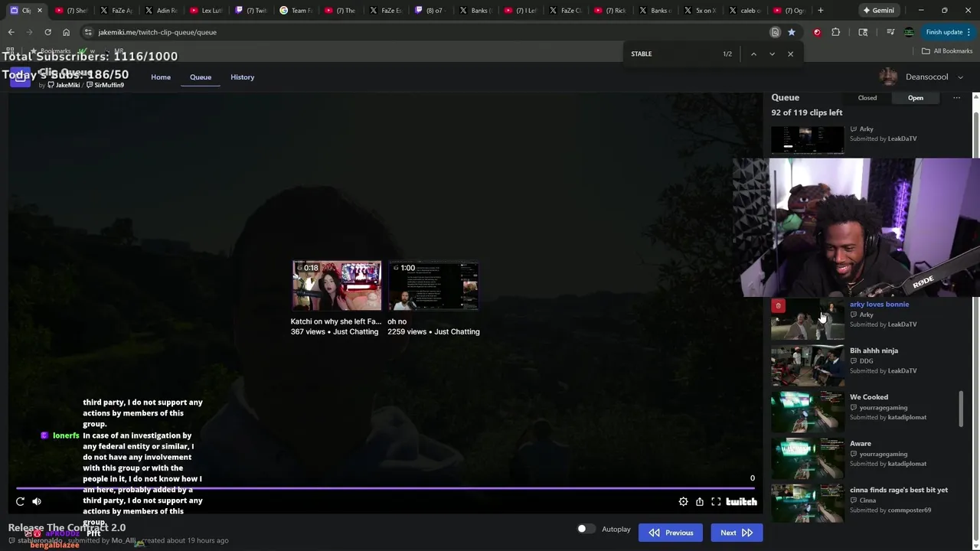The image size is (980, 551).
Task: Jump to next find-in-page match
Action: click(x=772, y=54)
